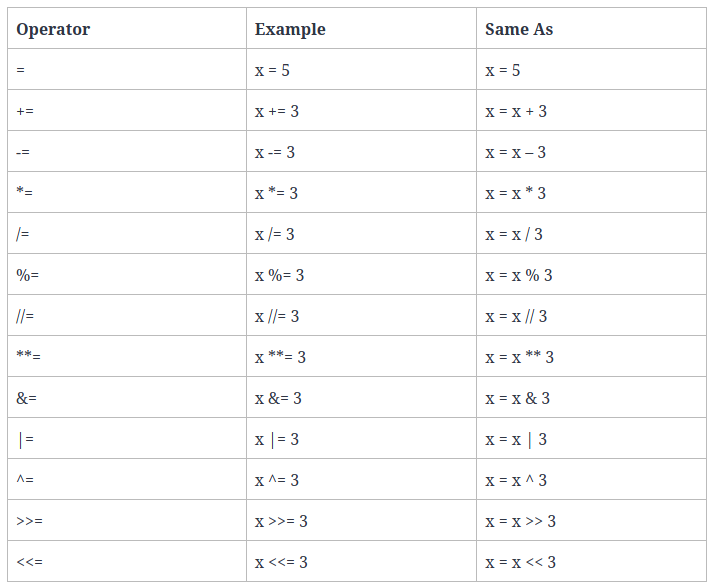Select the cell x = x + 3
This screenshot has width=711, height=586.
click(x=516, y=111)
